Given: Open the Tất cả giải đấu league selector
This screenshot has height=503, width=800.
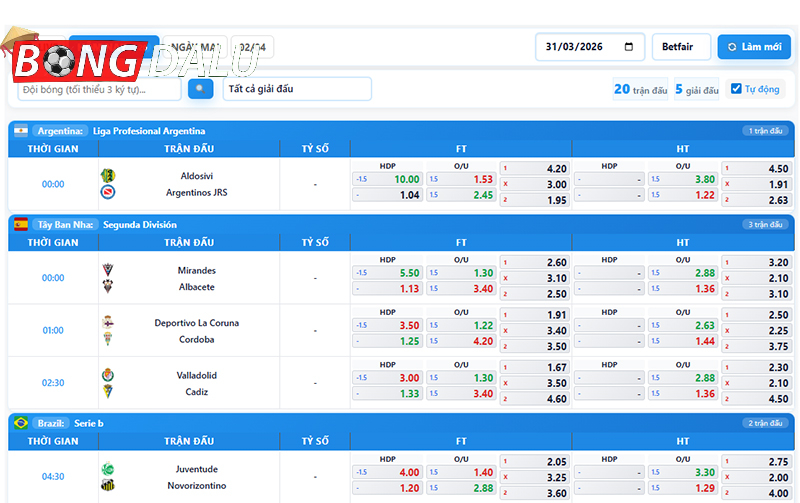Looking at the screenshot, I should point(297,89).
